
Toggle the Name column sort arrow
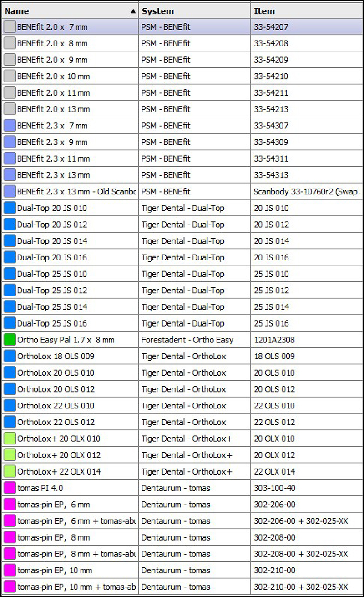click(x=133, y=11)
